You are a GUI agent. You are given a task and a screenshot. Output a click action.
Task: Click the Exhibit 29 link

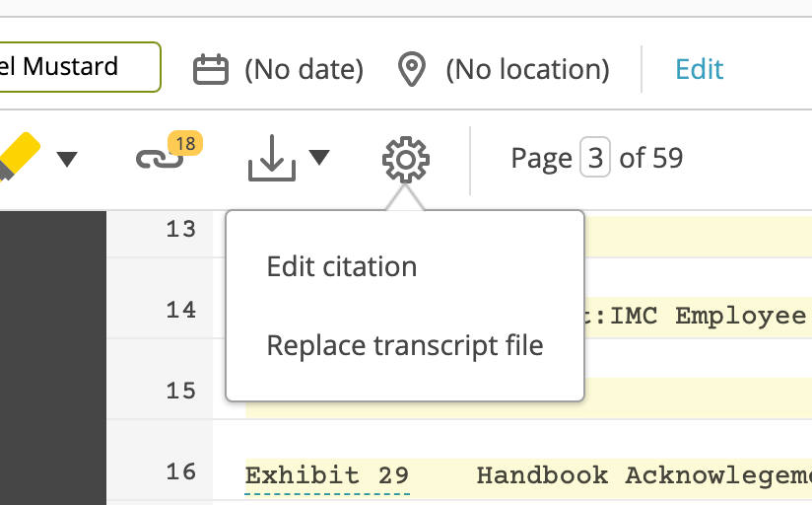tap(327, 474)
